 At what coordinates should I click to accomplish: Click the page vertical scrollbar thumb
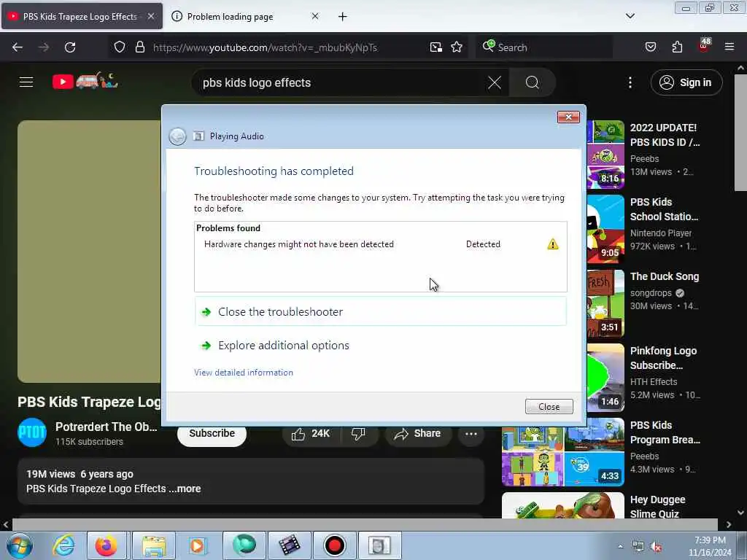(740, 133)
